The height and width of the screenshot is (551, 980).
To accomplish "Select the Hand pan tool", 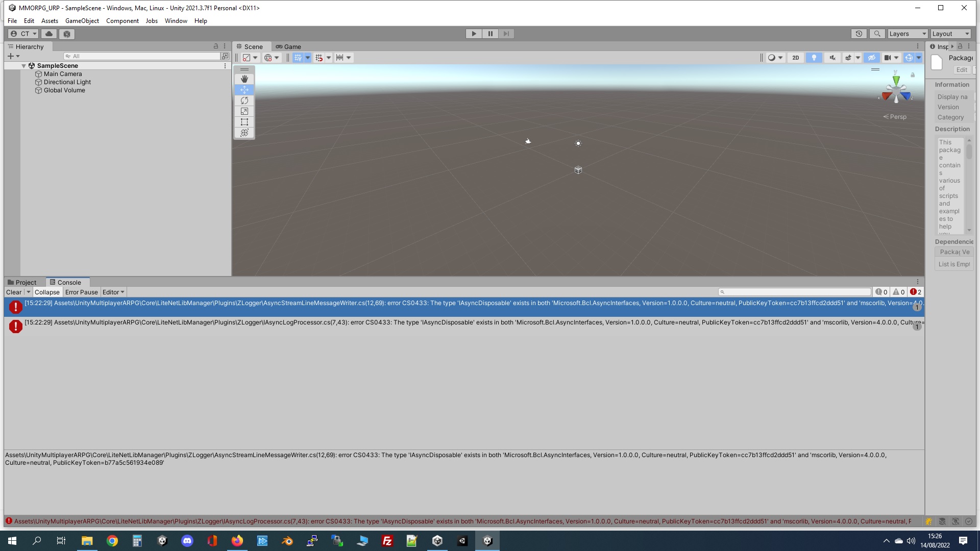I will point(244,79).
